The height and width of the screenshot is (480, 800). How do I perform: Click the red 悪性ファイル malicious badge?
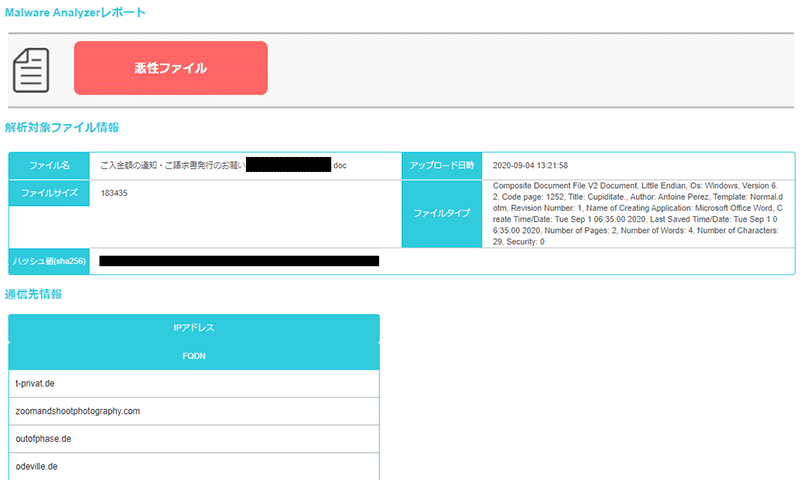pos(170,68)
